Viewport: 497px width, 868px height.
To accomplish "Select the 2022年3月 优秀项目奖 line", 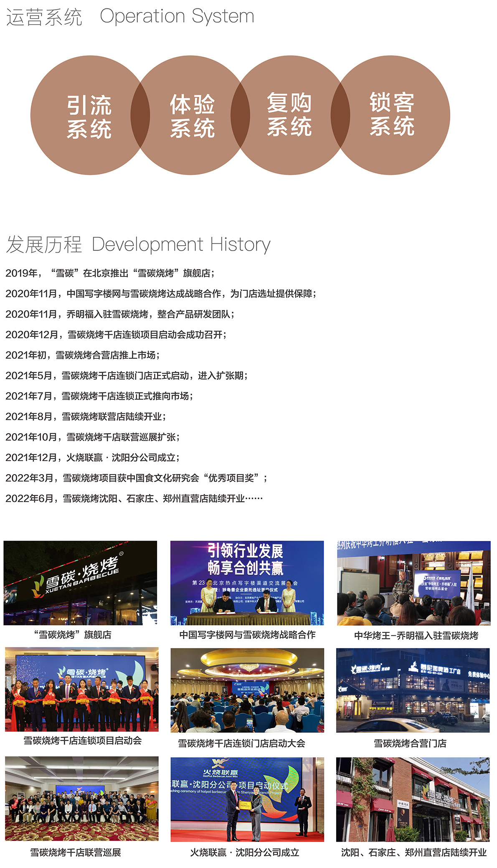I will coord(137,478).
